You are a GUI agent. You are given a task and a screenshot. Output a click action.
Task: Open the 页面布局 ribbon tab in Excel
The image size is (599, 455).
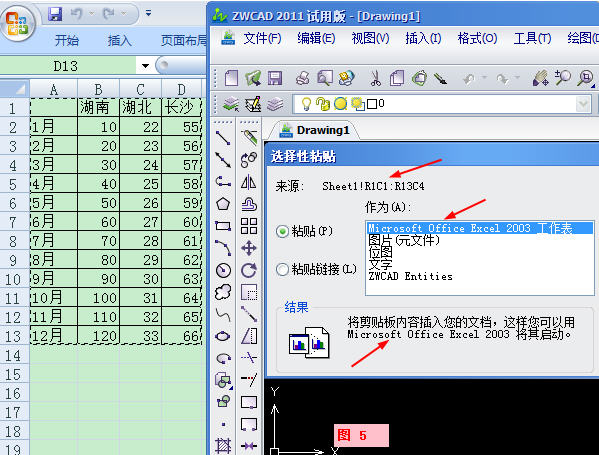[x=184, y=40]
